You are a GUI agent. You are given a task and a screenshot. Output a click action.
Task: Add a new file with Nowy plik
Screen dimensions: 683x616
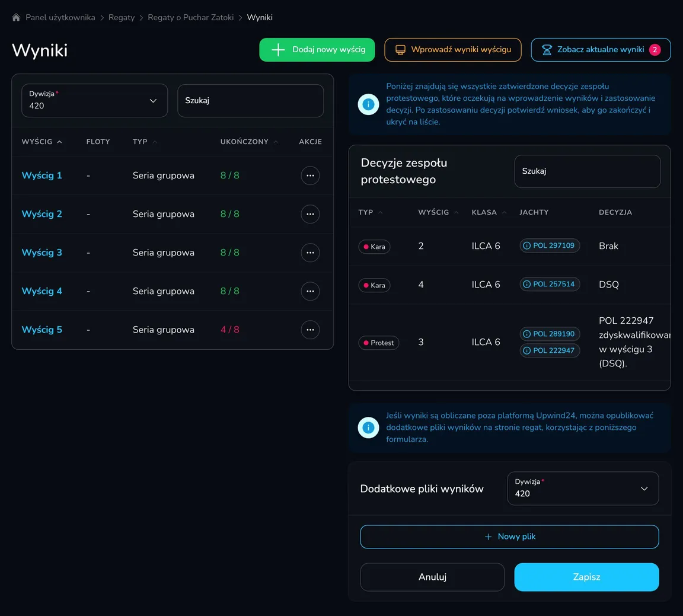[x=509, y=537]
